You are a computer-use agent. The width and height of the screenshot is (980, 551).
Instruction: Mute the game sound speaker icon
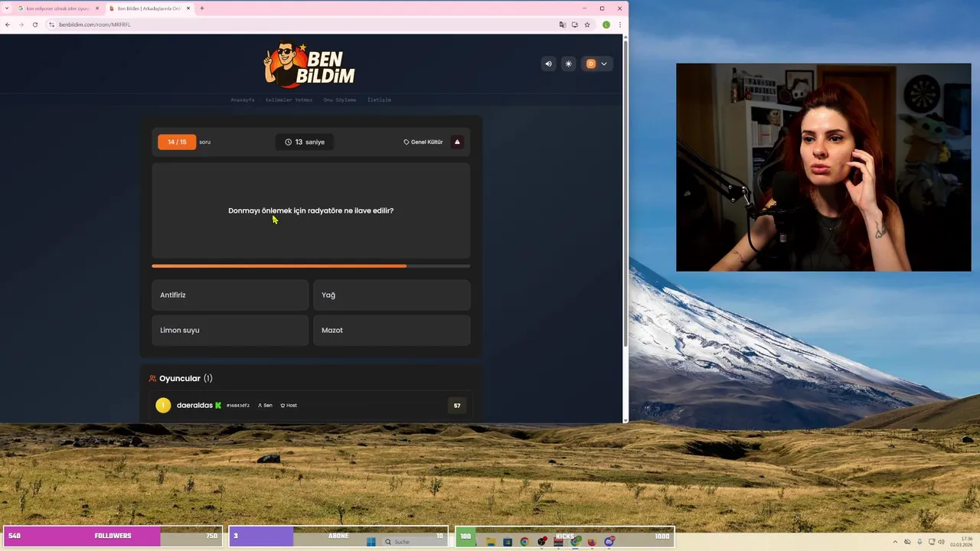[x=547, y=64]
